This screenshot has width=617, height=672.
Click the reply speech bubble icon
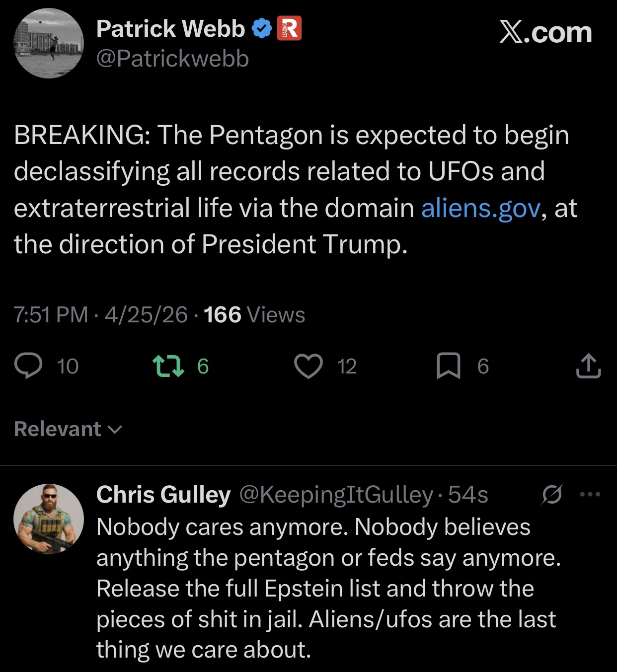(28, 366)
